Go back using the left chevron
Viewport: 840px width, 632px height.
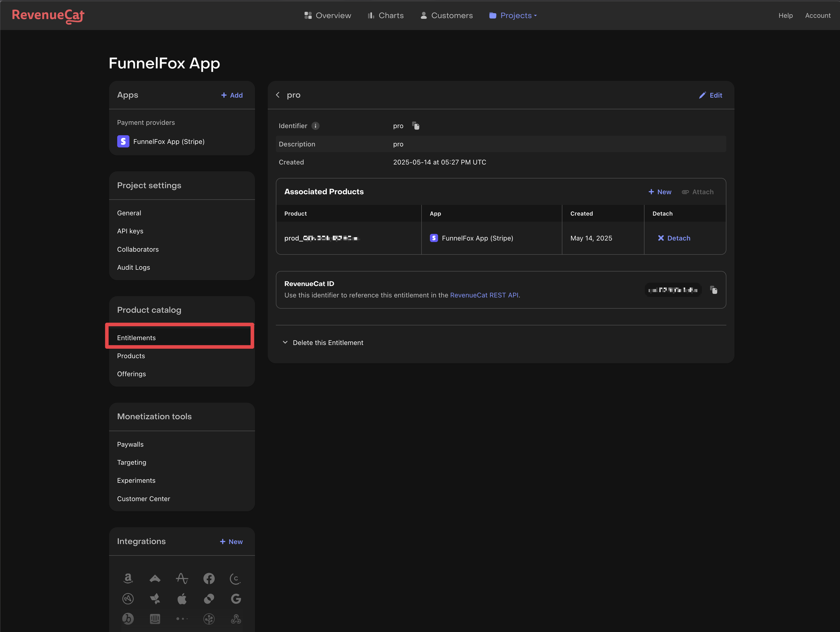tap(278, 95)
